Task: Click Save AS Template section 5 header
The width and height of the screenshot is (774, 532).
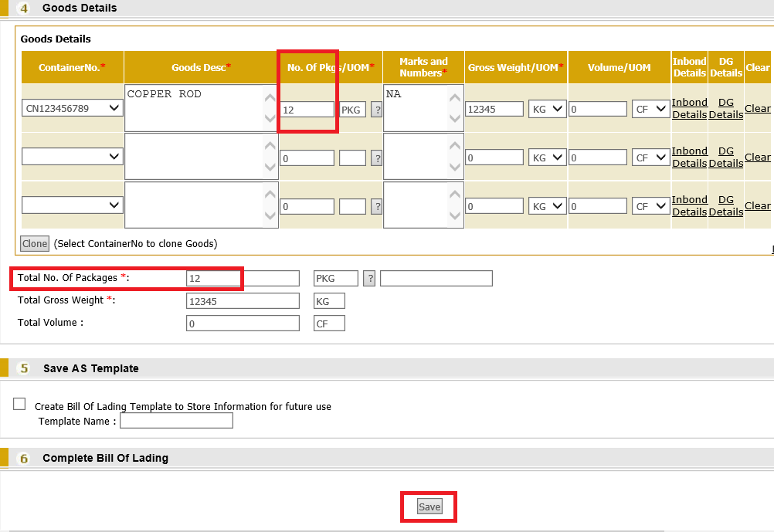Action: point(387,368)
